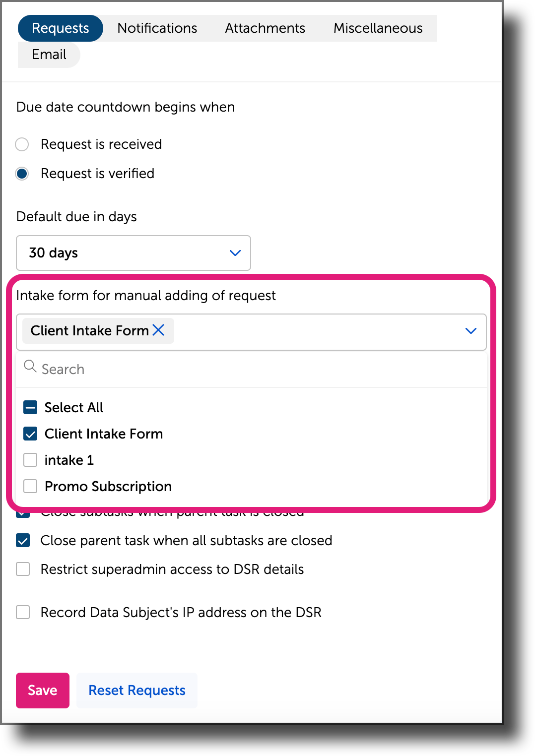Expand the 30 days selector chevron
Screen dimensions: 535x756
tap(235, 253)
